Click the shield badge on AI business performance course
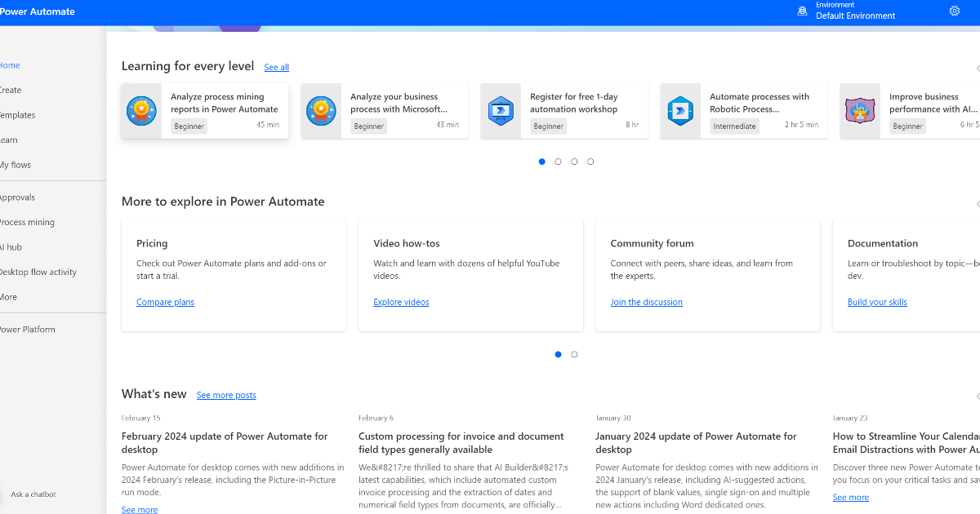Screen dimensions: 980x514 tap(860, 110)
